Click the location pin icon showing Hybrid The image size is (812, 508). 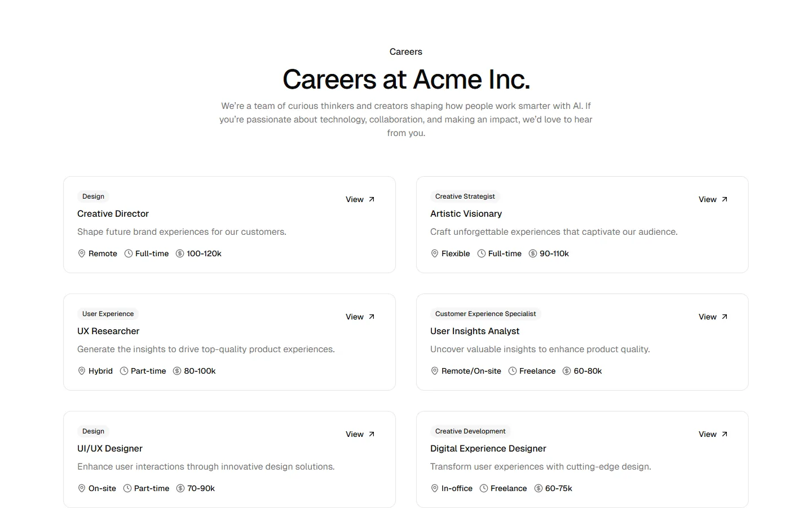(81, 371)
